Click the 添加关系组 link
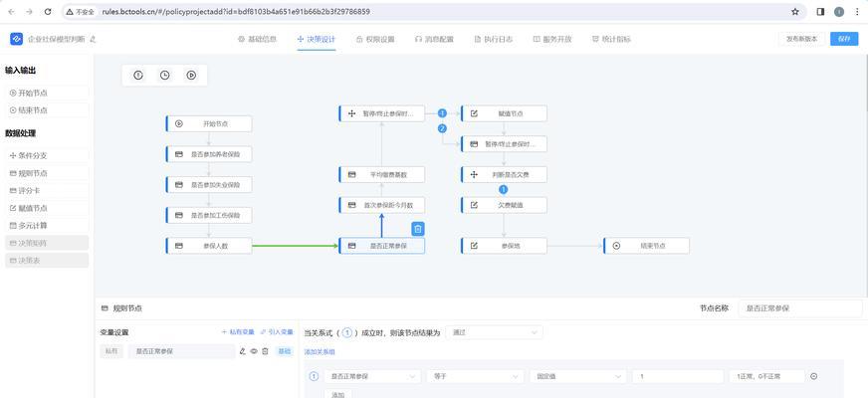 pyautogui.click(x=320, y=351)
